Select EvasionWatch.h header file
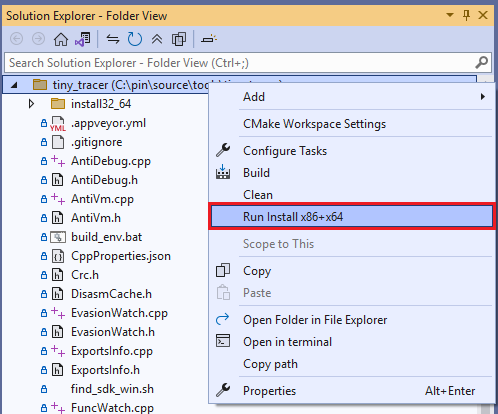498x414 pixels. (x=113, y=332)
